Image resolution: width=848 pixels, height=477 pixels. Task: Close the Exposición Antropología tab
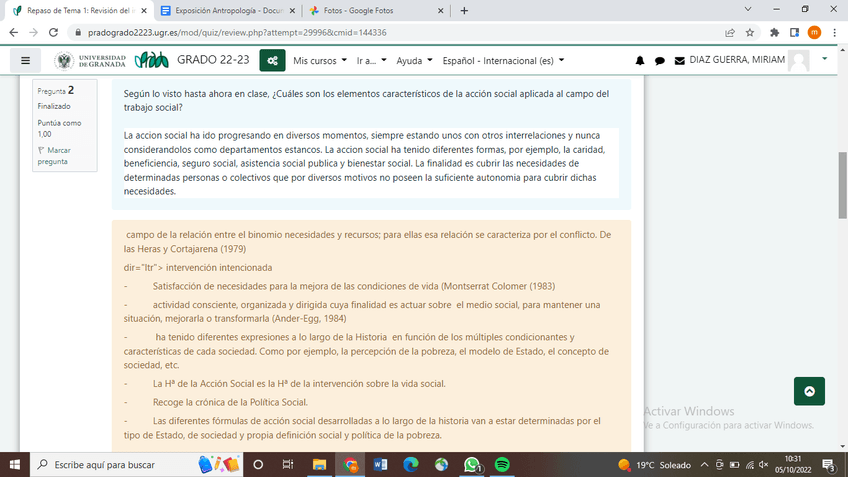pyautogui.click(x=292, y=10)
